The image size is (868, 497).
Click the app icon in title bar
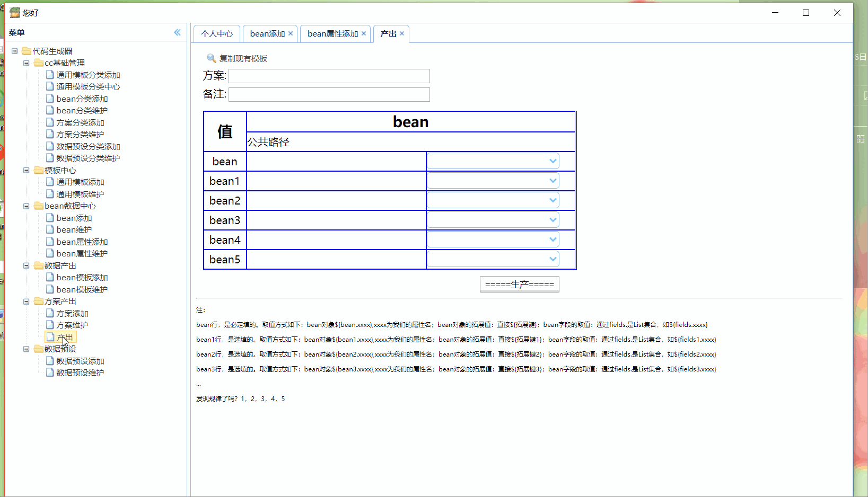pos(15,13)
